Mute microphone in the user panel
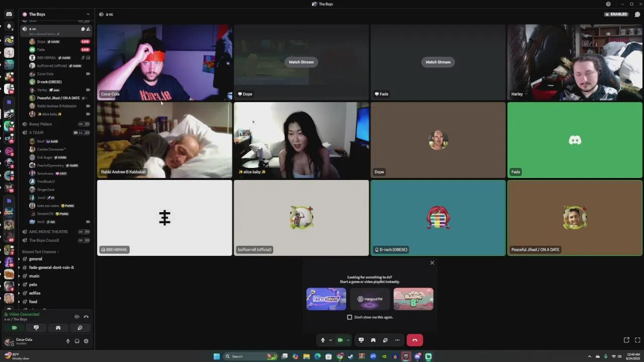 click(x=68, y=341)
